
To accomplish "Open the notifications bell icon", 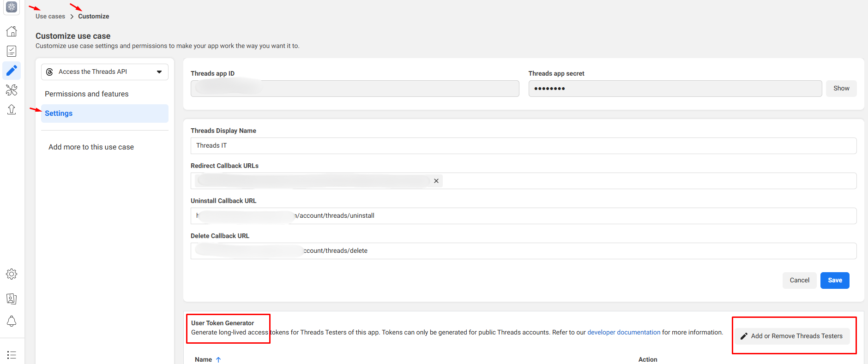I will point(12,321).
